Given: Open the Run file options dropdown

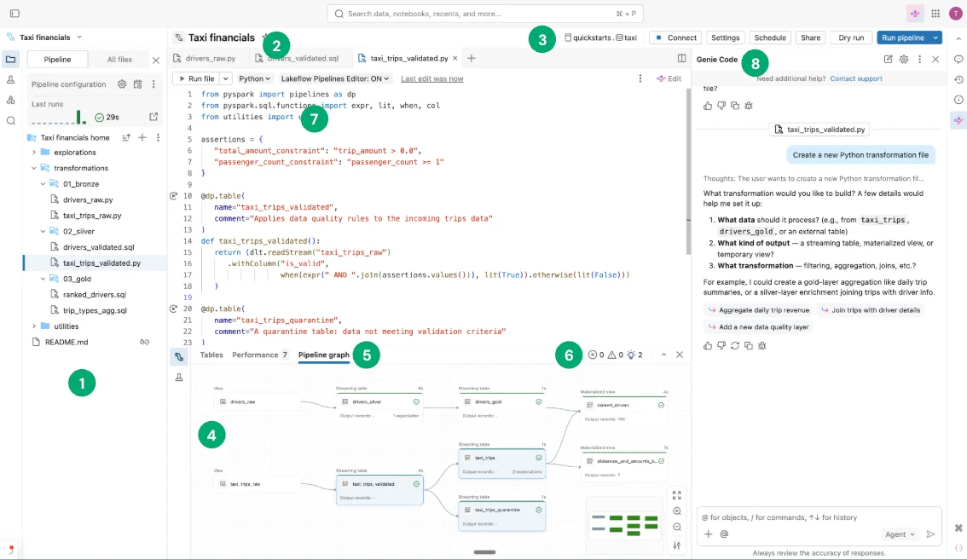Looking at the screenshot, I should [x=226, y=78].
